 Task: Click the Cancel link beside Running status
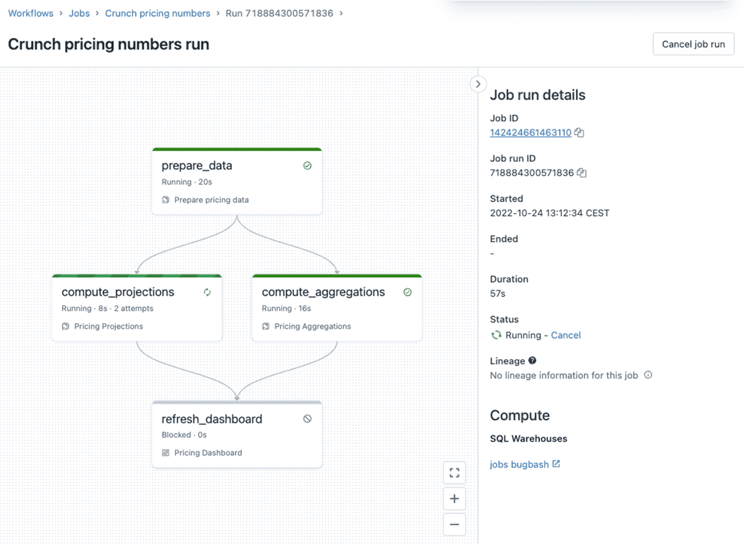coord(565,335)
